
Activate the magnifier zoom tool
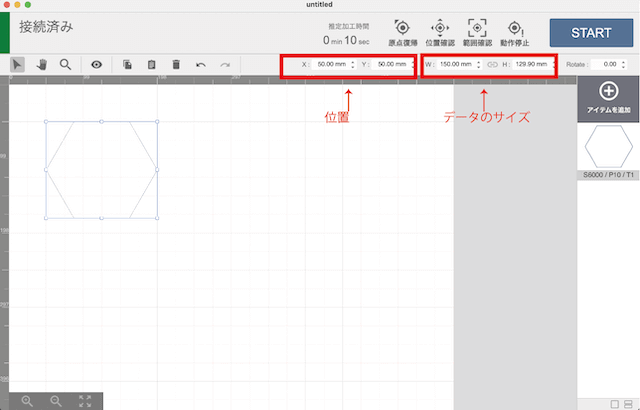point(65,64)
